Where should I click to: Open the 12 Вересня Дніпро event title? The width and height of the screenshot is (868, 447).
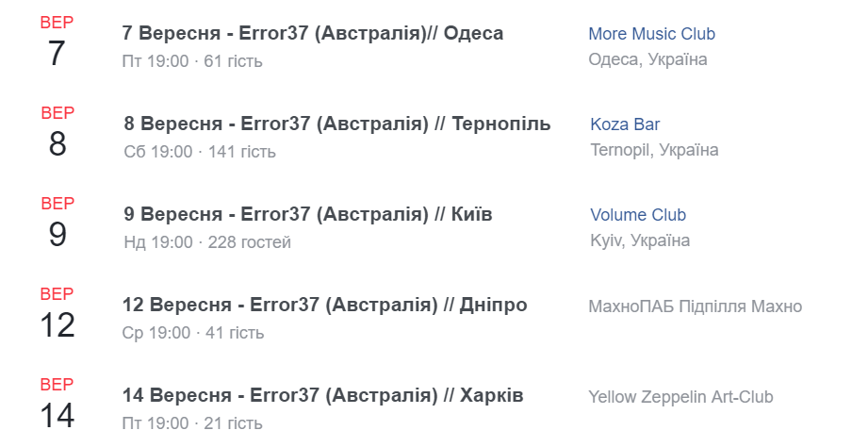pos(324,306)
